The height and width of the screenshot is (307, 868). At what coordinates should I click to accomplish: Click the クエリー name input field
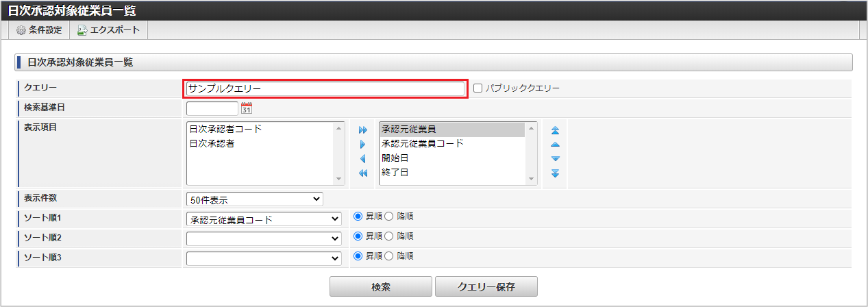coord(325,88)
